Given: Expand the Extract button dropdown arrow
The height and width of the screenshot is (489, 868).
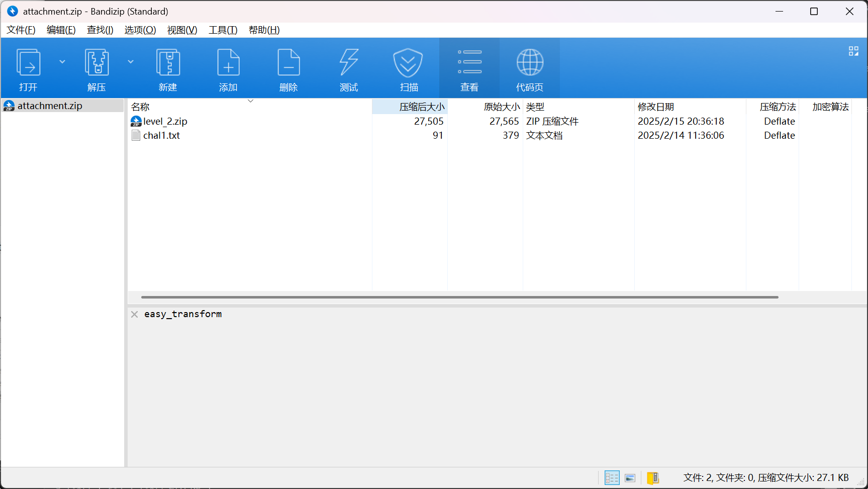Looking at the screenshot, I should point(131,62).
